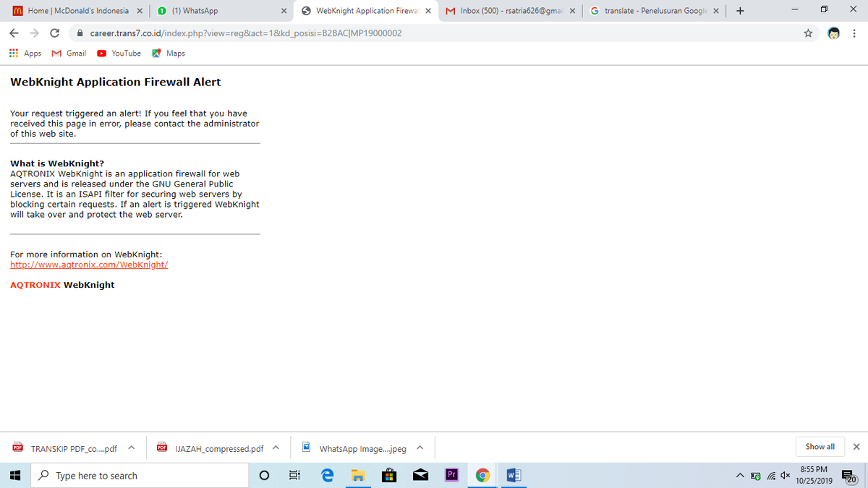Screen dimensions: 868x488
Task: Open Adobe Premiere Pro from the taskbar
Action: [x=451, y=476]
